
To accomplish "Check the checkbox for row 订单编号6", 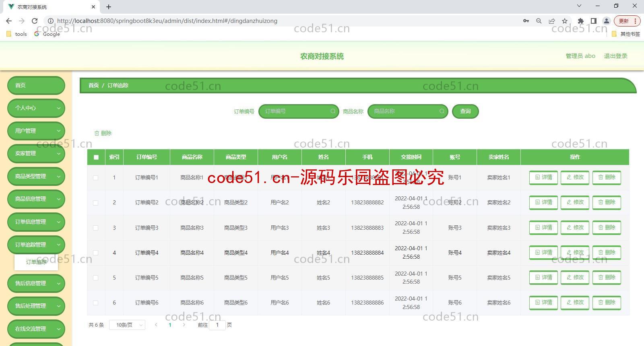I will point(95,303).
